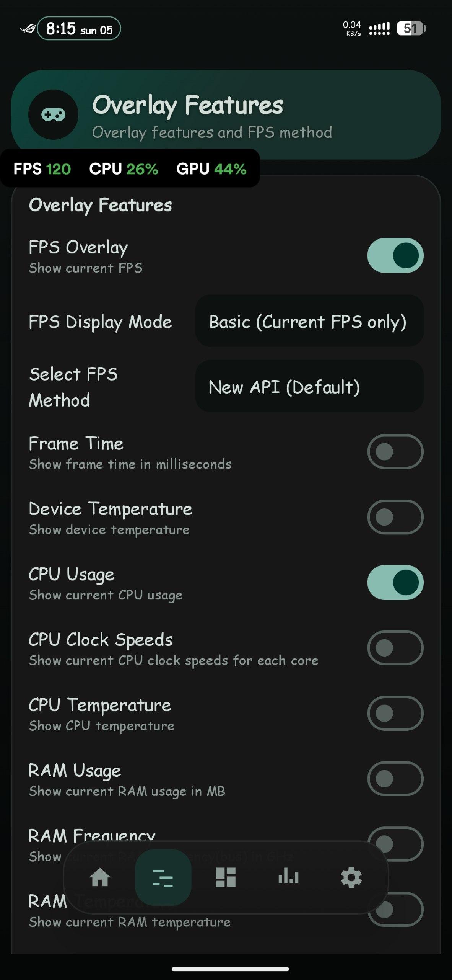Disable the FPS Overlay switch
Screen dimensions: 452x980
coord(395,255)
